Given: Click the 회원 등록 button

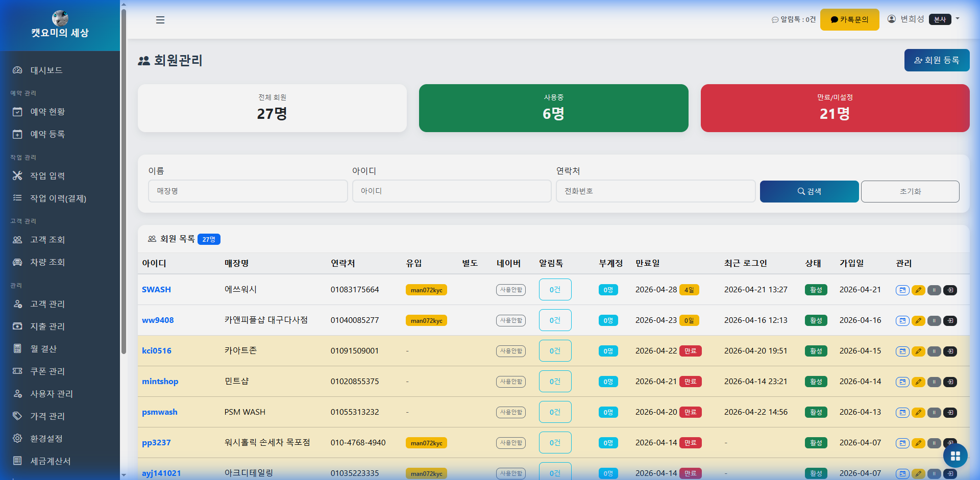Looking at the screenshot, I should point(937,60).
